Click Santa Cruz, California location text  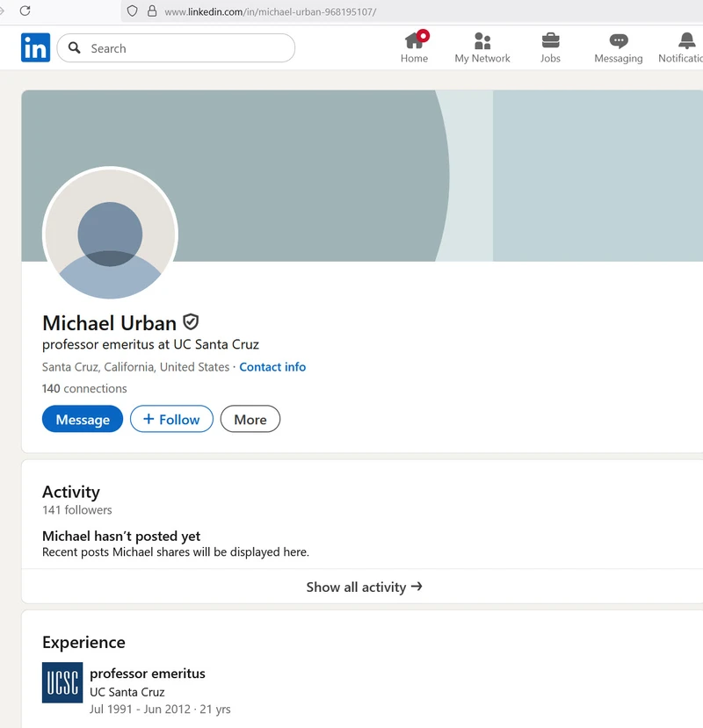point(135,367)
